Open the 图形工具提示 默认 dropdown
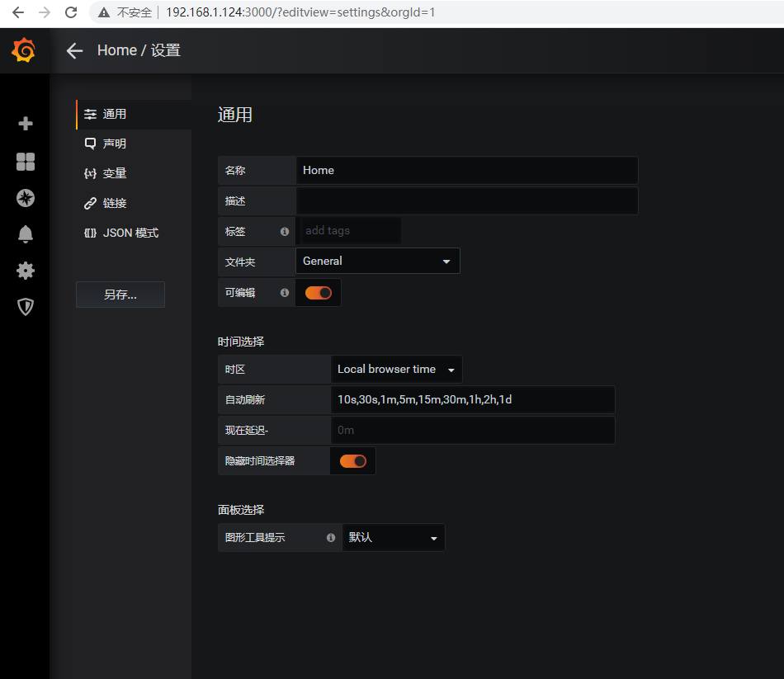784x679 pixels. [x=393, y=537]
